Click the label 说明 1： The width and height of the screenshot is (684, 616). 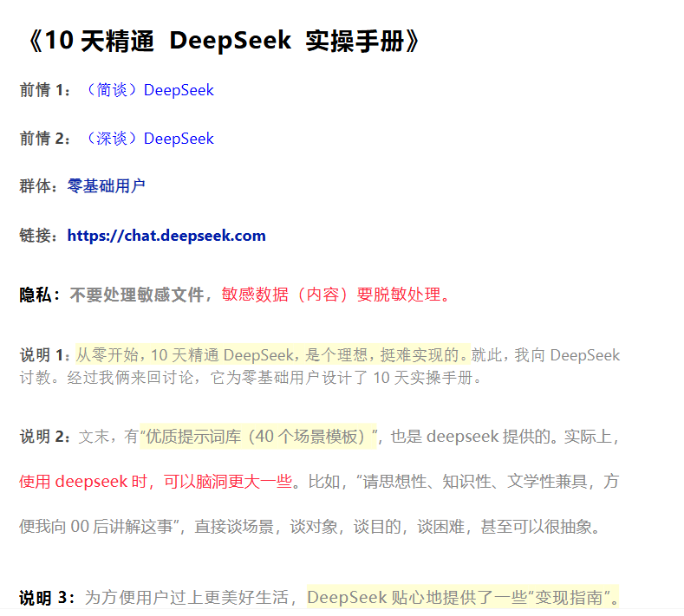[x=45, y=355]
